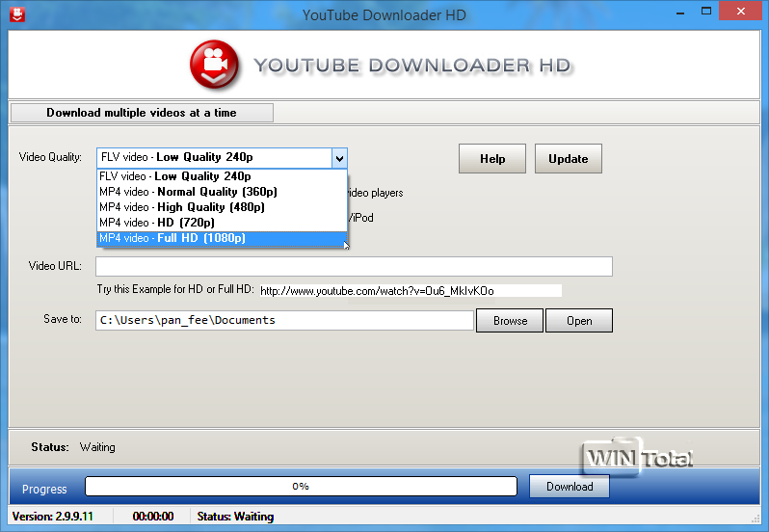Click Version: 2.9.9.11 in status bar
769x532 pixels.
click(x=52, y=517)
